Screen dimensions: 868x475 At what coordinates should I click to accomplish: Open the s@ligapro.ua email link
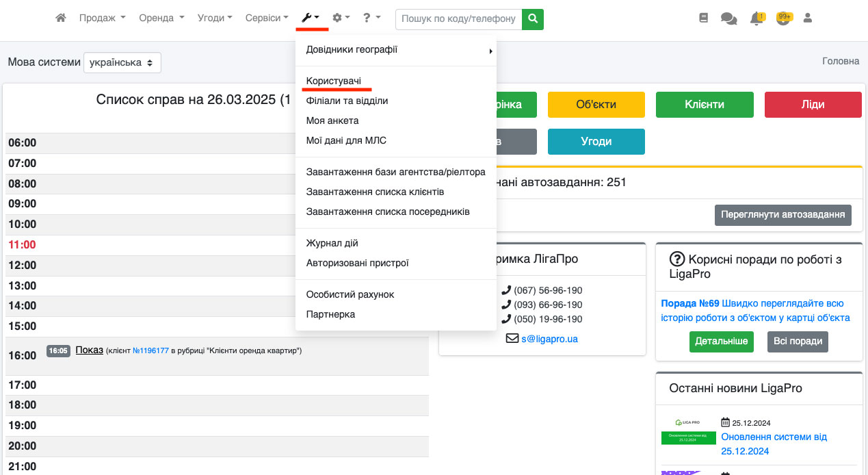(549, 338)
